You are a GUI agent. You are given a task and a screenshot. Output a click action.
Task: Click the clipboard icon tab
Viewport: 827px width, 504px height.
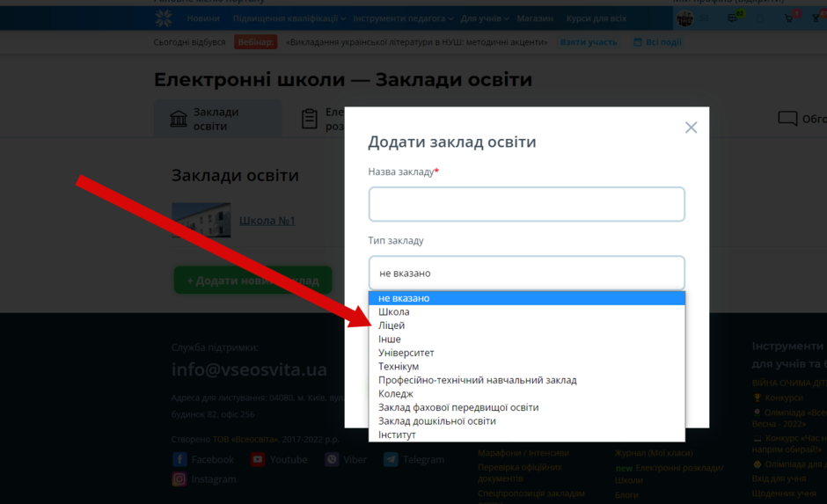click(310, 119)
